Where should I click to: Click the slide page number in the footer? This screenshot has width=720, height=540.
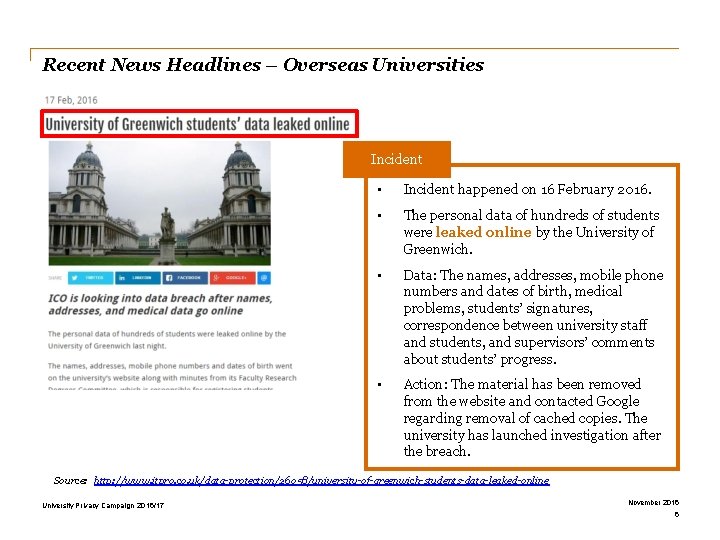(x=676, y=515)
